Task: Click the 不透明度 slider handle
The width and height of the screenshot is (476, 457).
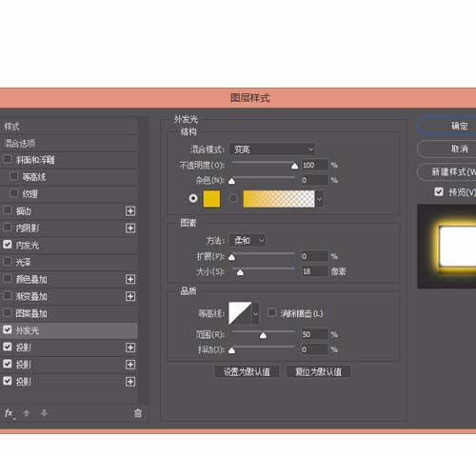Action: [x=295, y=166]
